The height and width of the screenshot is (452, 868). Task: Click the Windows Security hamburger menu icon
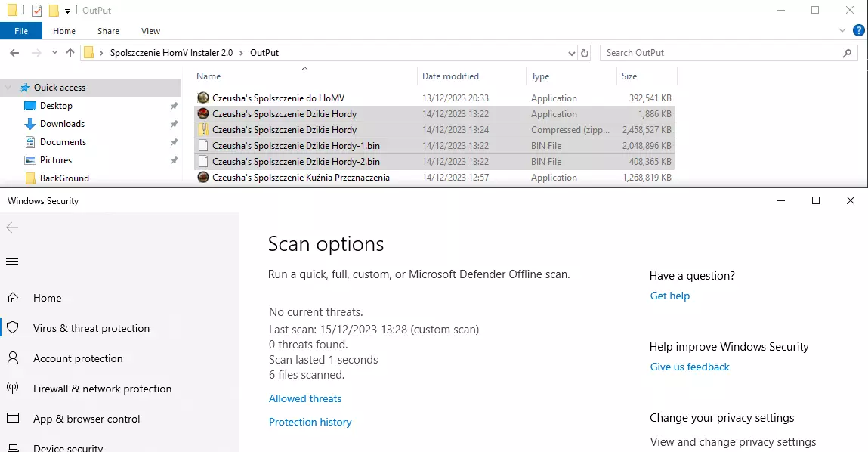[12, 262]
